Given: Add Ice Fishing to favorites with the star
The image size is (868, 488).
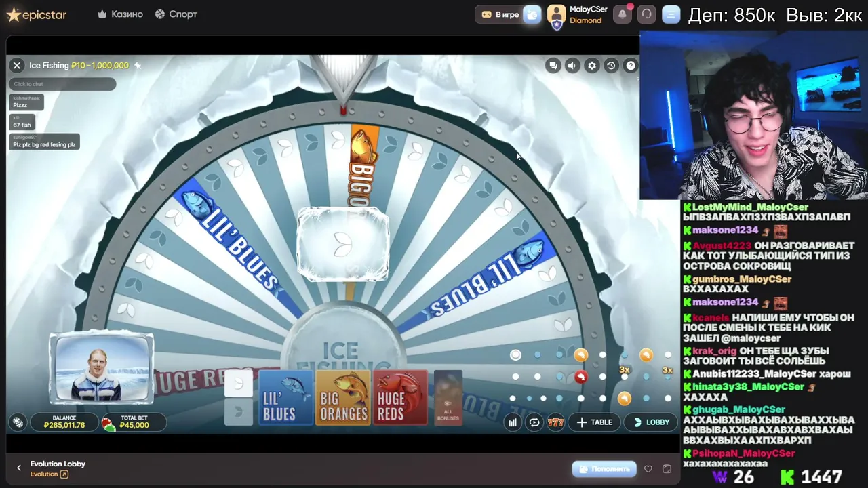Looking at the screenshot, I should click(x=137, y=66).
